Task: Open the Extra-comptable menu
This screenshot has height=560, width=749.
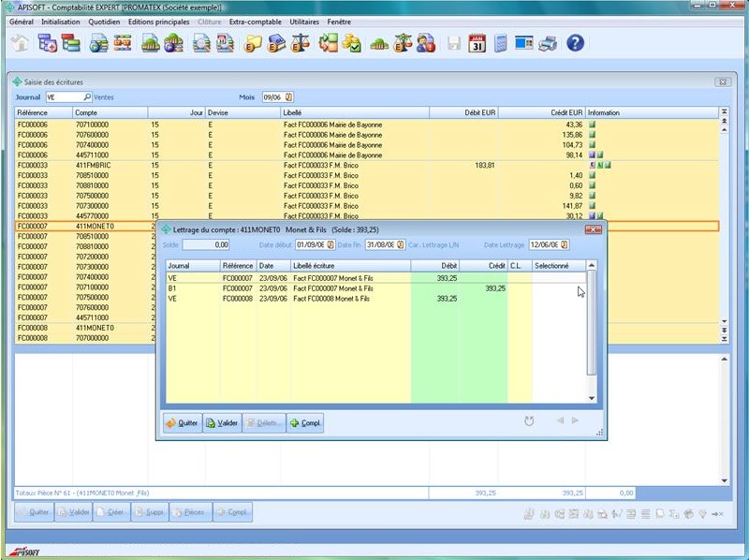Action: tap(255, 22)
